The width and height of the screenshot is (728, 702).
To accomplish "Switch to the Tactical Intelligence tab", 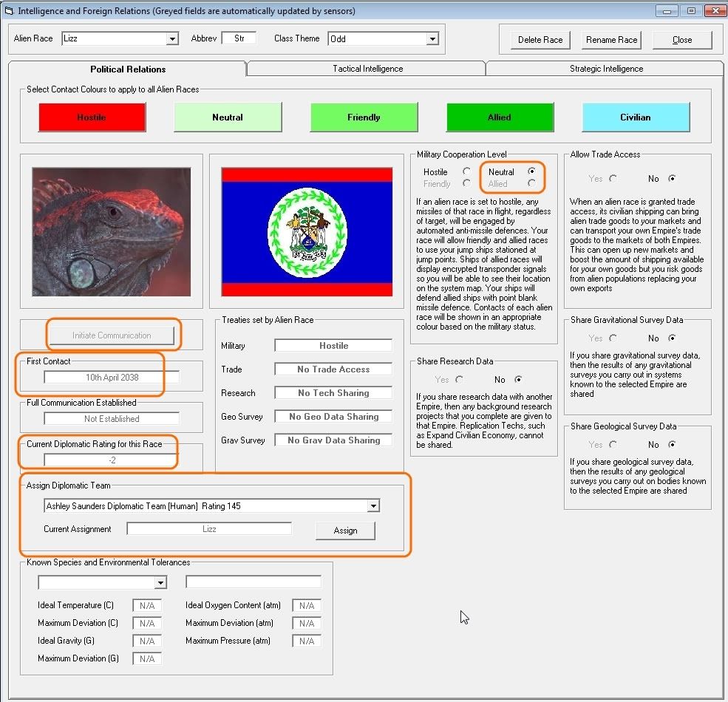I will 367,69.
